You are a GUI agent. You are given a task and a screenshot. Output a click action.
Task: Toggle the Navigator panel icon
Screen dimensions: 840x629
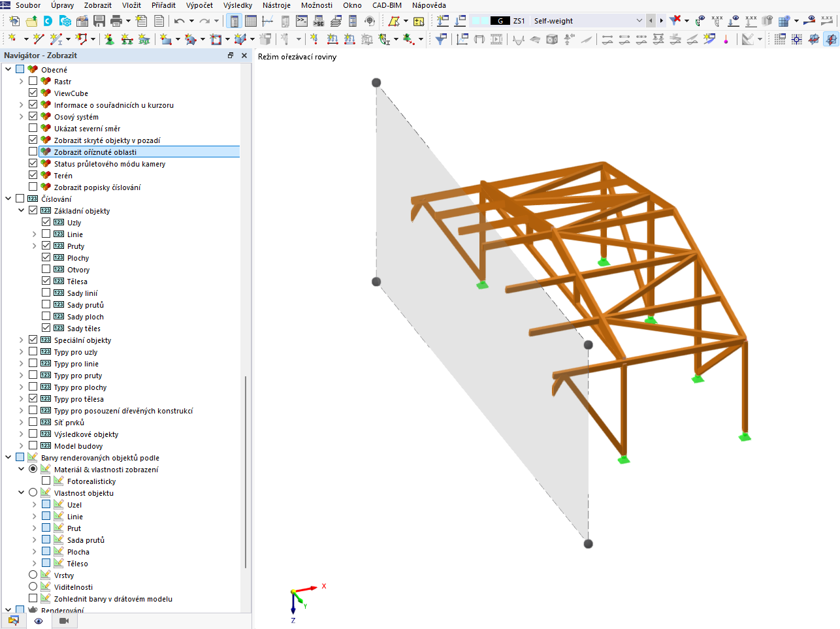click(234, 21)
